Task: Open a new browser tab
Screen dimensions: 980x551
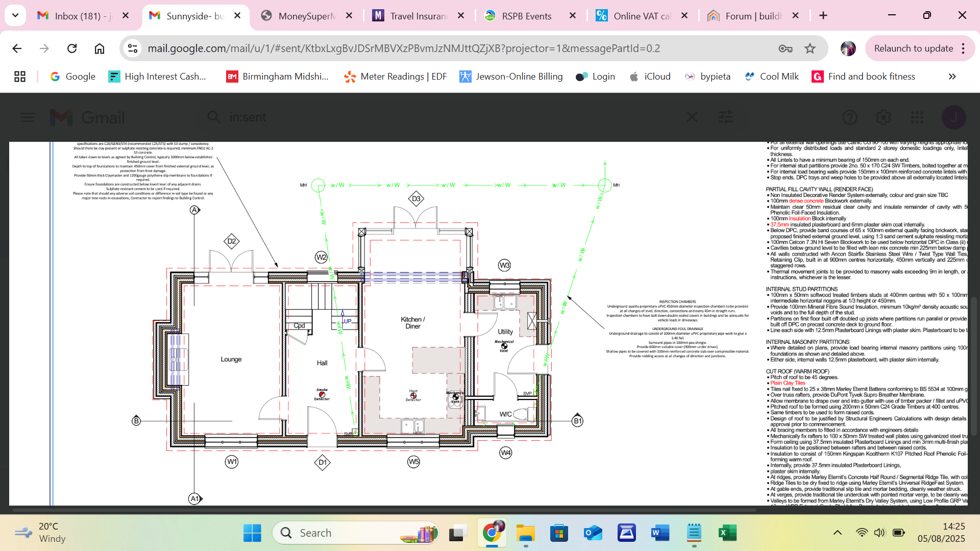Action: tap(823, 16)
